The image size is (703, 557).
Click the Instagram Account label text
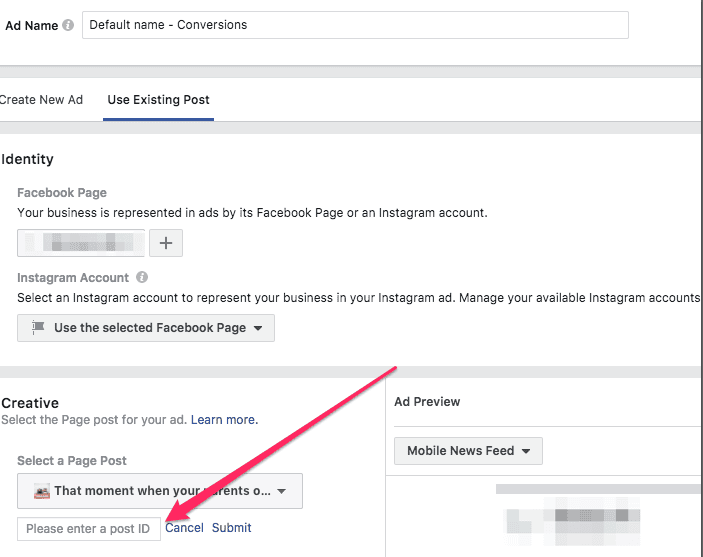point(73,278)
